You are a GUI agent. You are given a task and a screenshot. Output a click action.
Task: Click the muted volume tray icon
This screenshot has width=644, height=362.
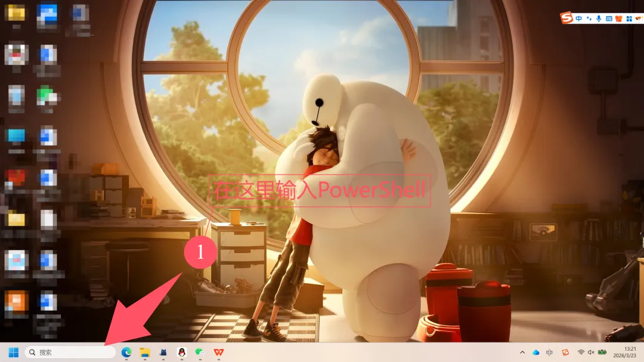click(x=591, y=352)
